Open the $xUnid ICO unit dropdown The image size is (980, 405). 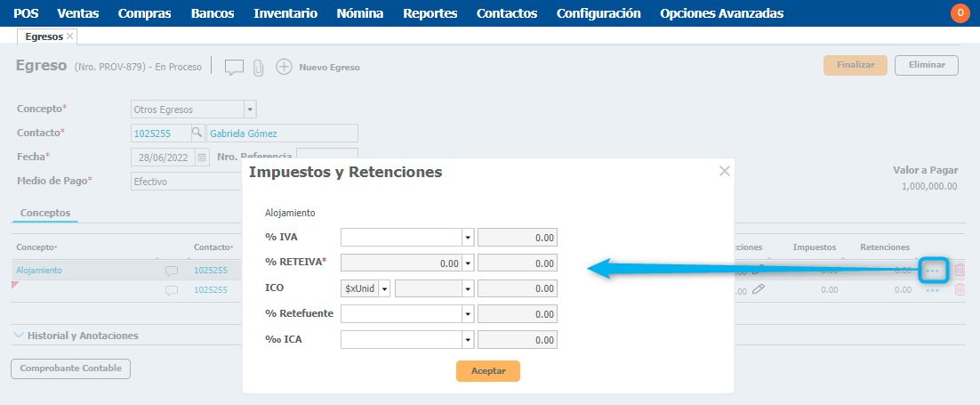tap(384, 289)
